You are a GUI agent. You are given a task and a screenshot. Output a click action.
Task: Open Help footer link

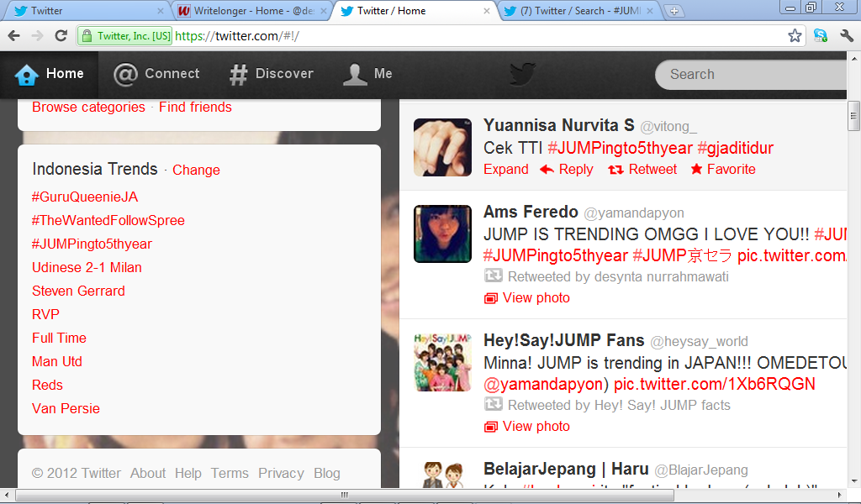click(x=188, y=473)
